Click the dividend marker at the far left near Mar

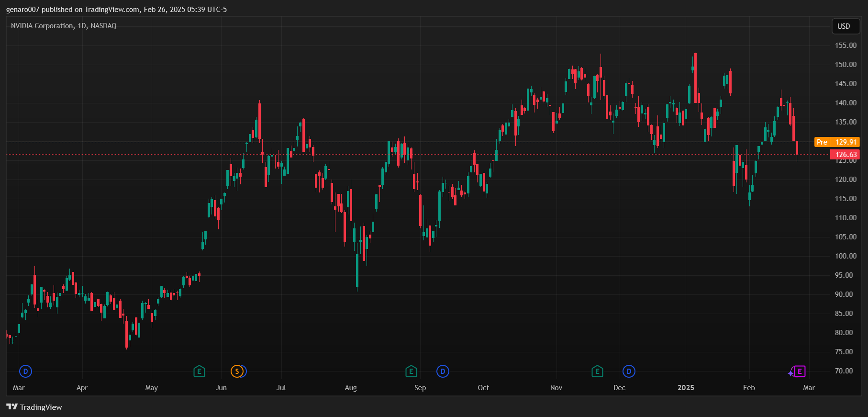click(25, 371)
